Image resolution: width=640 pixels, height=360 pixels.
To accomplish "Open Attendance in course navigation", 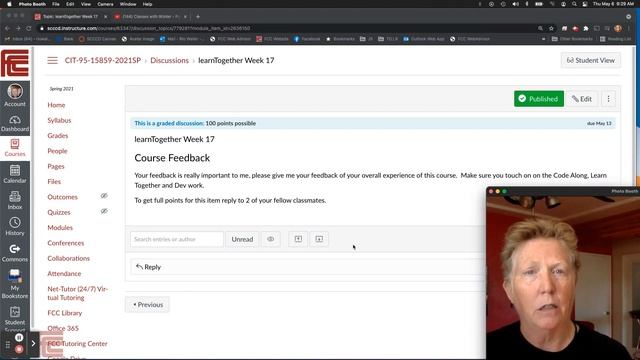I will (64, 273).
